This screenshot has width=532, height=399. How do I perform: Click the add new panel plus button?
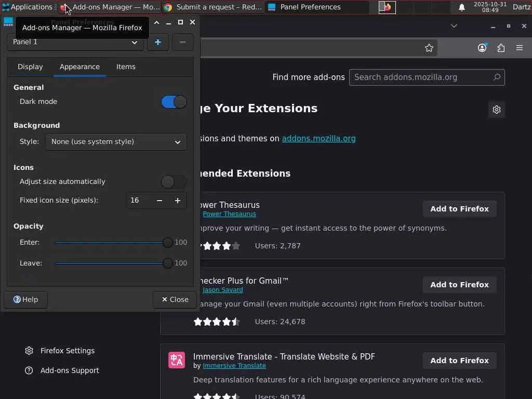(158, 42)
